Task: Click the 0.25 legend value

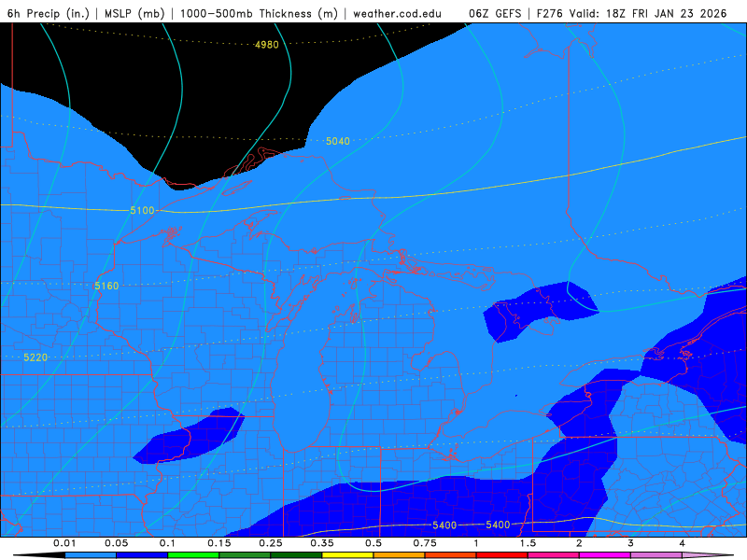Action: (x=271, y=543)
